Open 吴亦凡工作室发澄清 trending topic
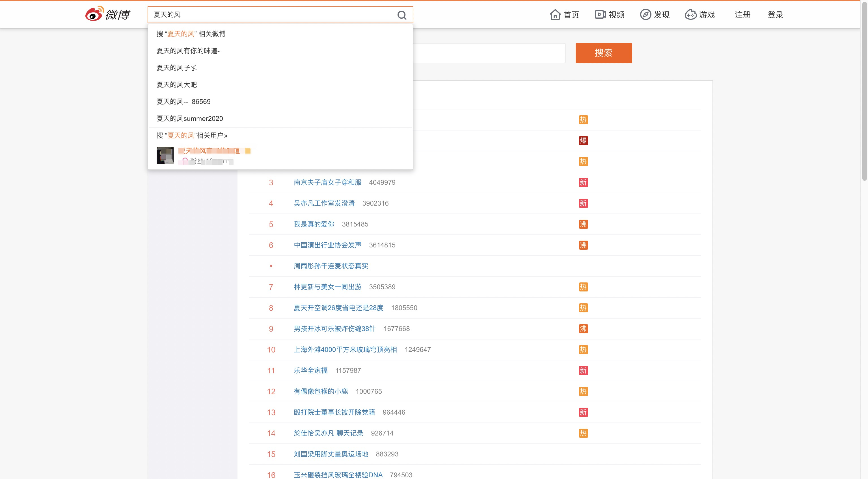Image resolution: width=868 pixels, height=479 pixels. pyautogui.click(x=324, y=203)
